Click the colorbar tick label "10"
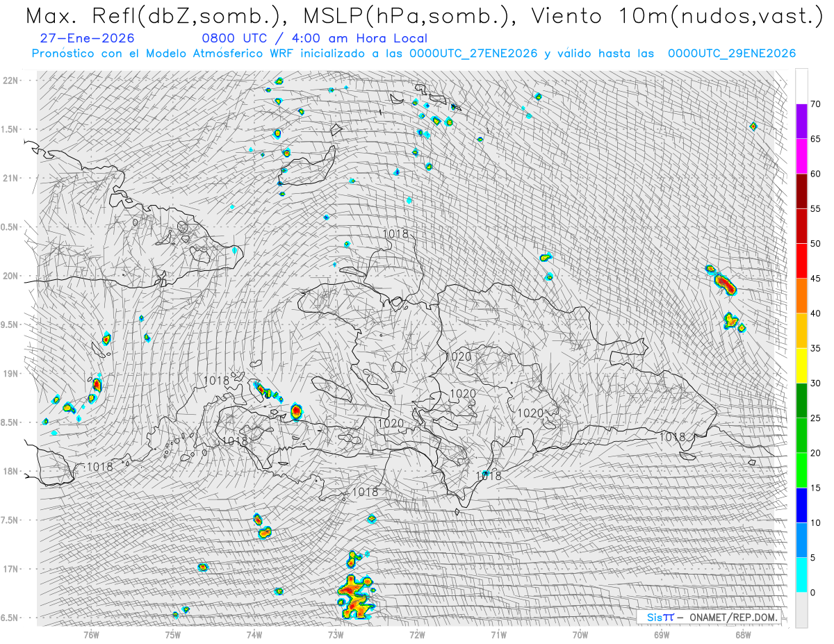The width and height of the screenshot is (834, 644). pos(816,522)
